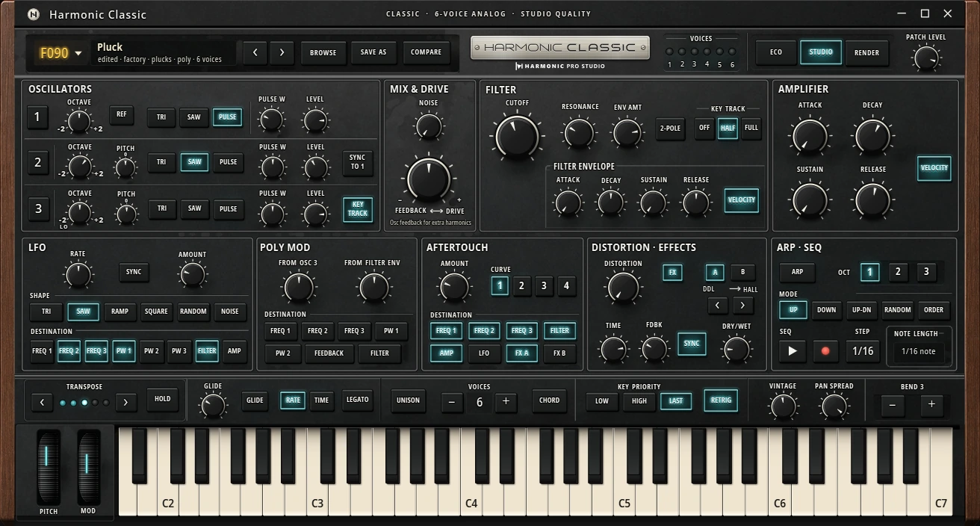The image size is (980, 526).
Task: Select oscillator 3 number button
Action: point(37,209)
